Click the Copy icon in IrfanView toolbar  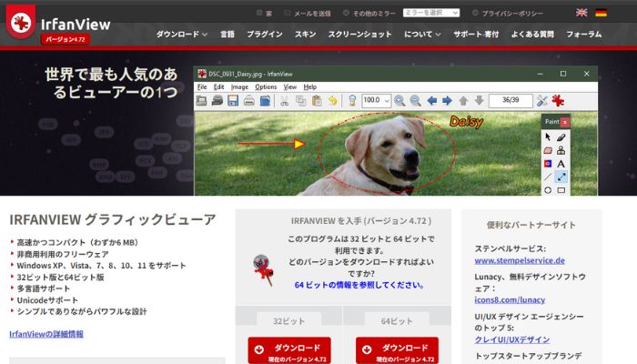(x=300, y=100)
